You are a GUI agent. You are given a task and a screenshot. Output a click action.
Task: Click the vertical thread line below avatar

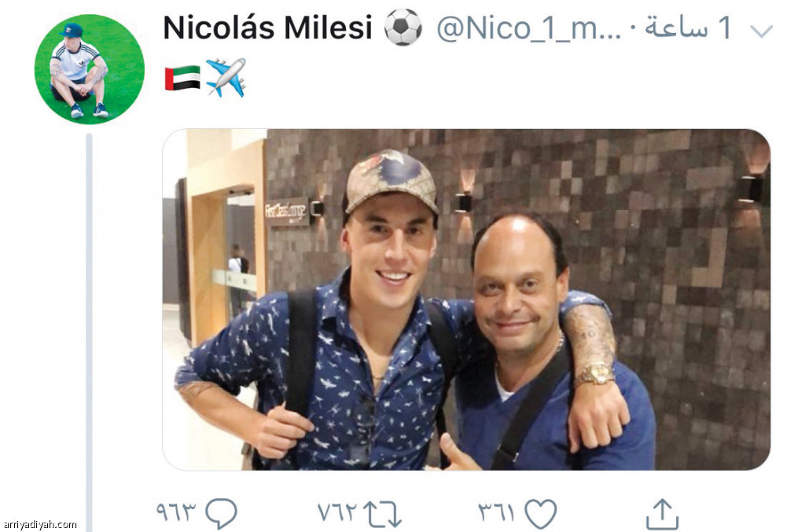tap(90, 332)
